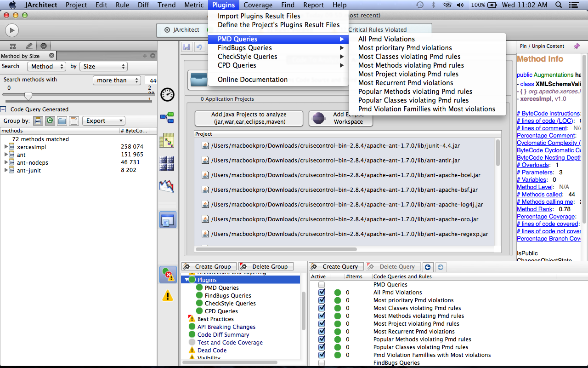Open the FindBugs Queries submenu
588x368 pixels.
(x=278, y=48)
